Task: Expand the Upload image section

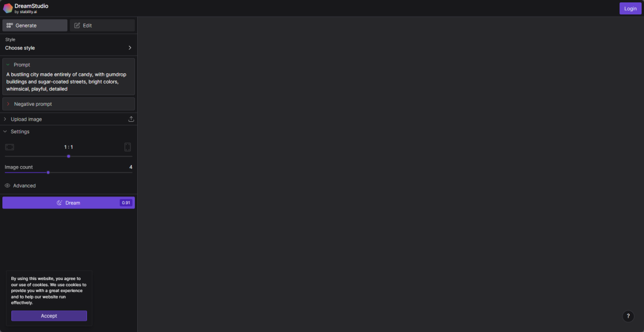Action: 69,119
